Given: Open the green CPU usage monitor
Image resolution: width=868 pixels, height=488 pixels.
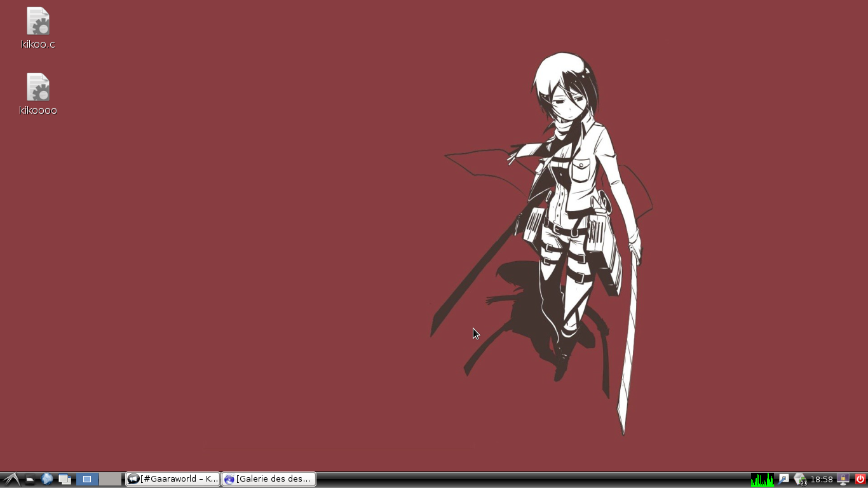Looking at the screenshot, I should click(763, 480).
